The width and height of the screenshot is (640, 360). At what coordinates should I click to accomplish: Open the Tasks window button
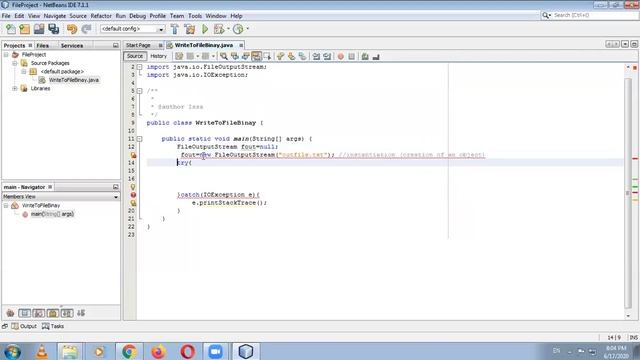pyautogui.click(x=53, y=326)
